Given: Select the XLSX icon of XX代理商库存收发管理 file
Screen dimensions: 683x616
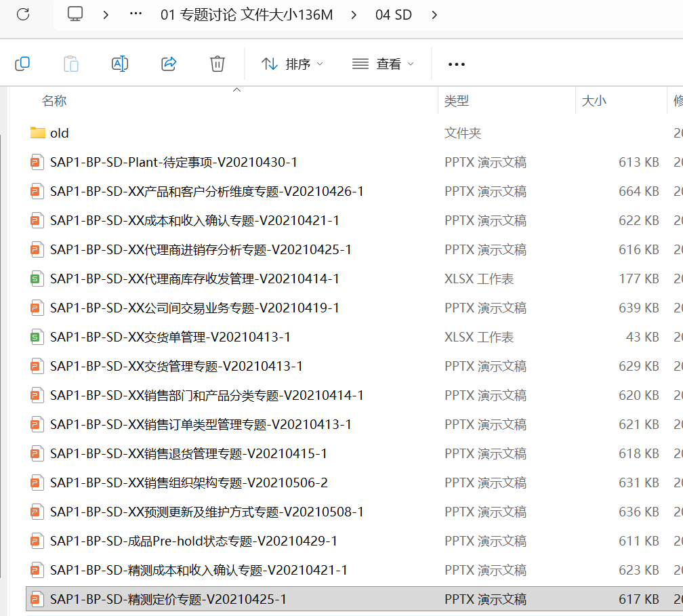Looking at the screenshot, I should tap(37, 279).
